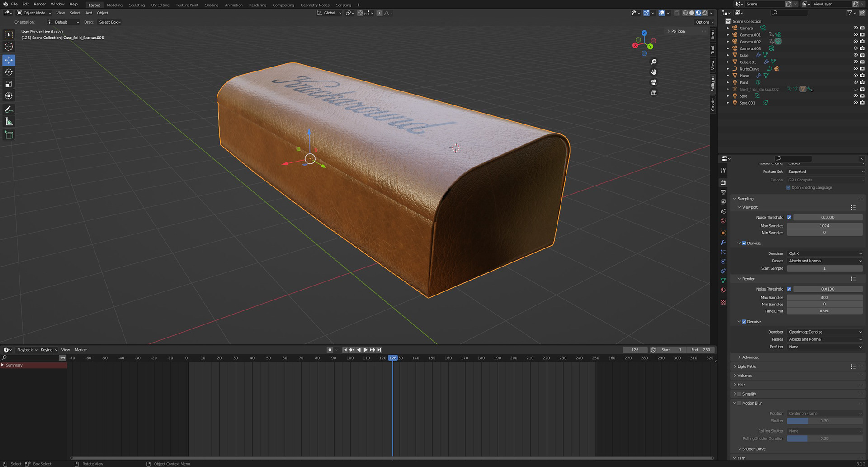Viewport: 868px width, 467px height.
Task: Open the Modifiers wrench tab icon
Action: pyautogui.click(x=723, y=243)
